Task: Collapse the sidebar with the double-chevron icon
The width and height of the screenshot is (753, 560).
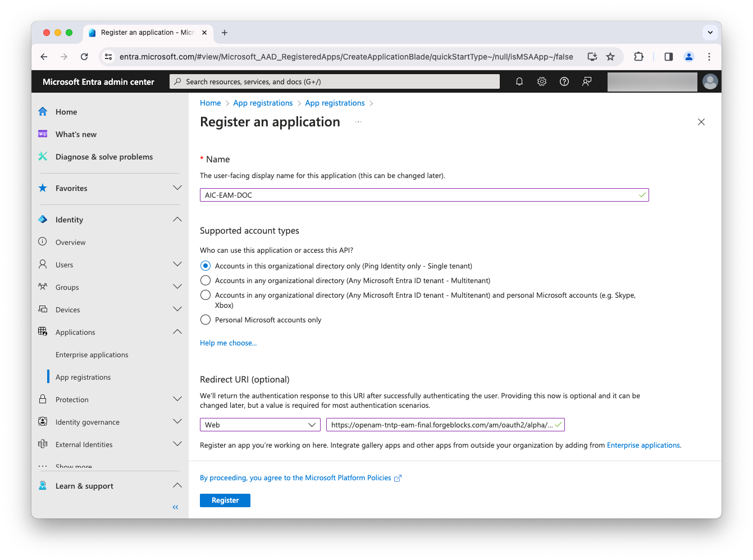Action: [x=175, y=507]
